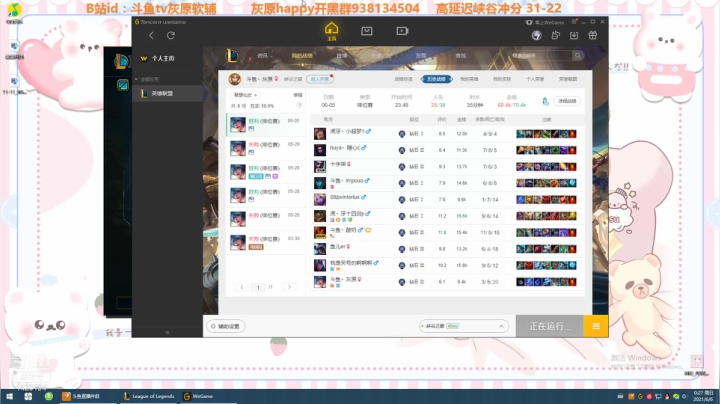
Task: Click the rounded button next to 艾欧尼亚
Action: [x=320, y=79]
